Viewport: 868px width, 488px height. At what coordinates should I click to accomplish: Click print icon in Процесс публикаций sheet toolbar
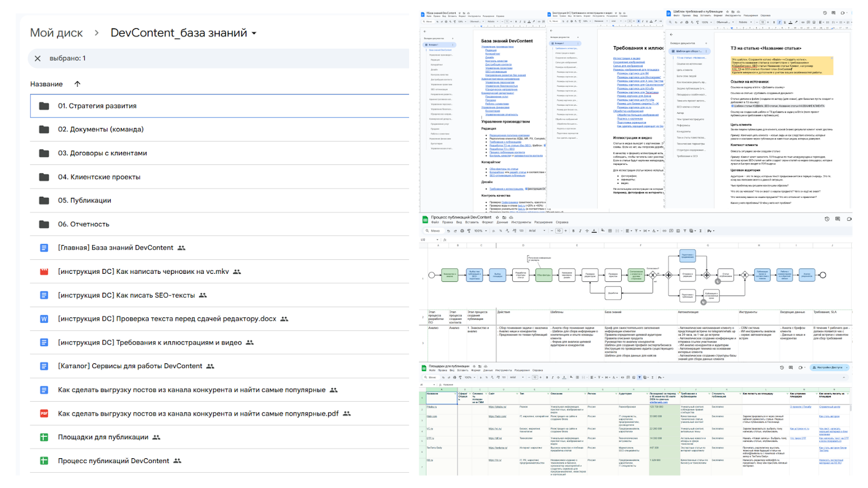click(462, 231)
